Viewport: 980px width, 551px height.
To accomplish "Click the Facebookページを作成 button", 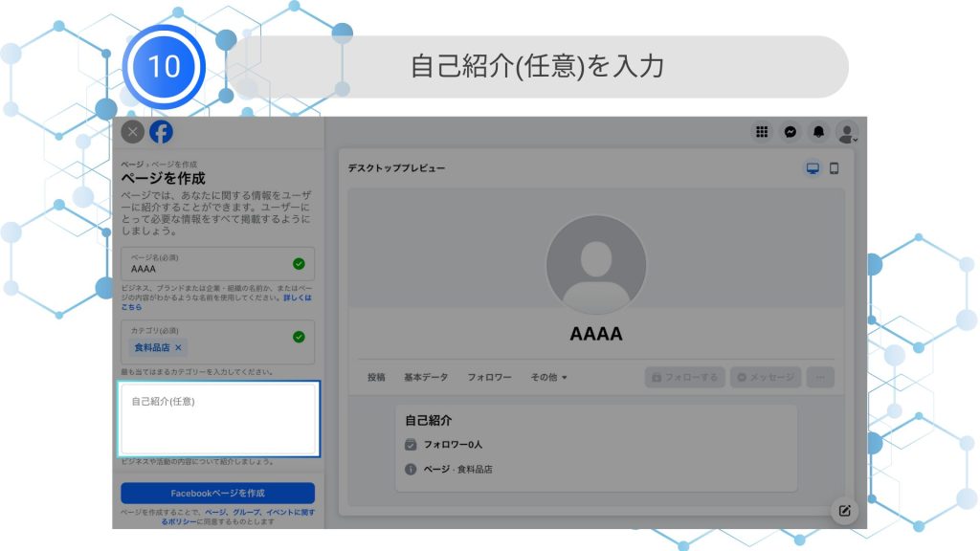I will point(217,493).
